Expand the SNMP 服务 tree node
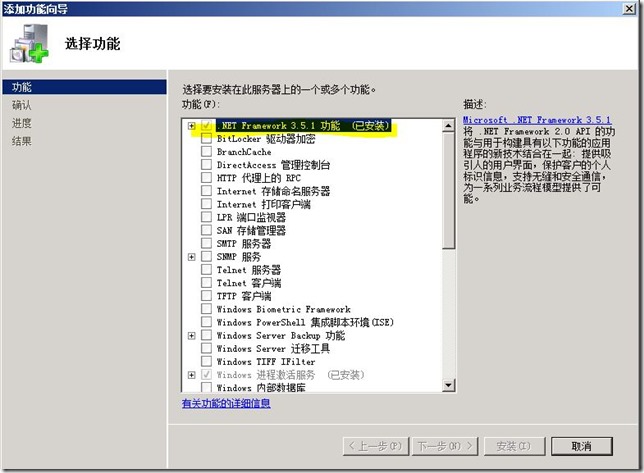Screen dimensions: 644x473 (191, 257)
